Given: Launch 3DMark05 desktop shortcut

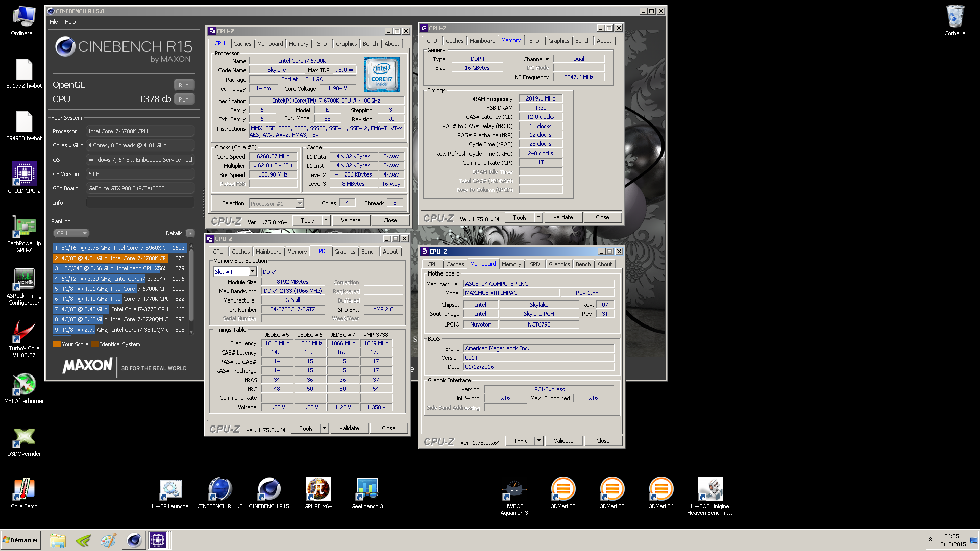Looking at the screenshot, I should [x=612, y=494].
